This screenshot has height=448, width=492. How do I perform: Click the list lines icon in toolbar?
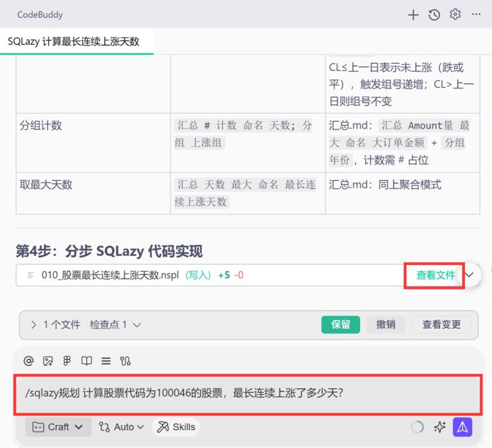106,361
